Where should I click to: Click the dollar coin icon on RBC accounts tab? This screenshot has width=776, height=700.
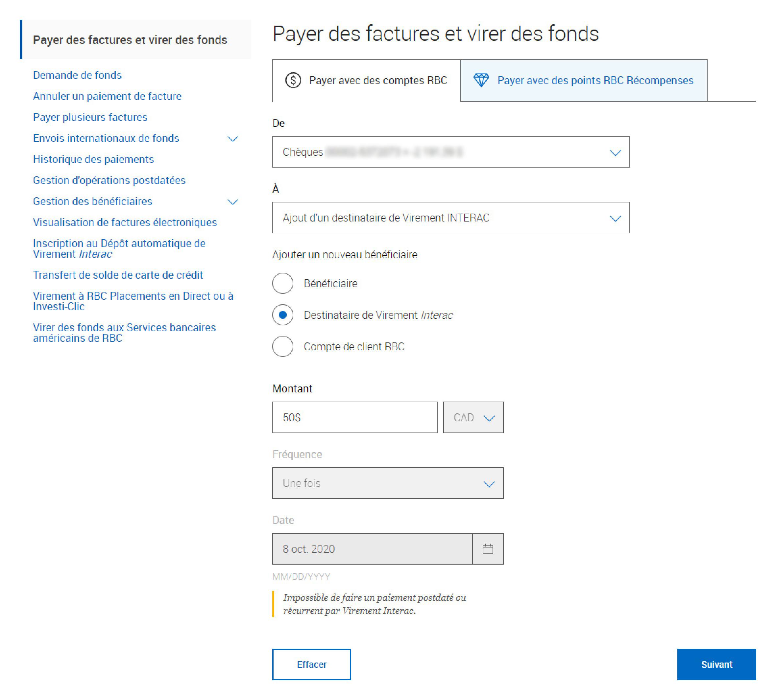pos(293,81)
